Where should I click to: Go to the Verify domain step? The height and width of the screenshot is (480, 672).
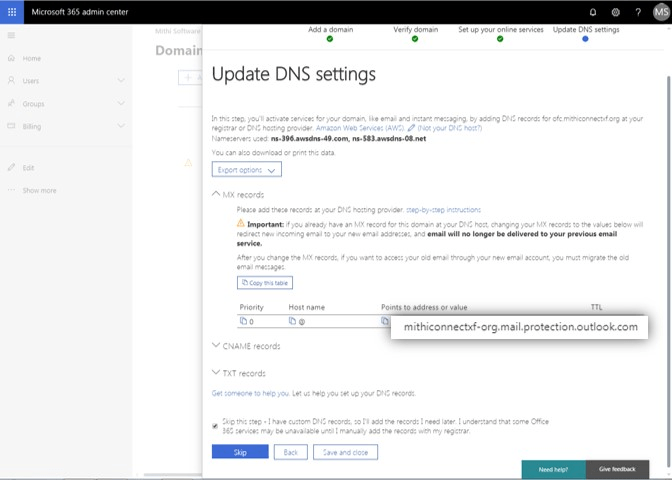415,34
